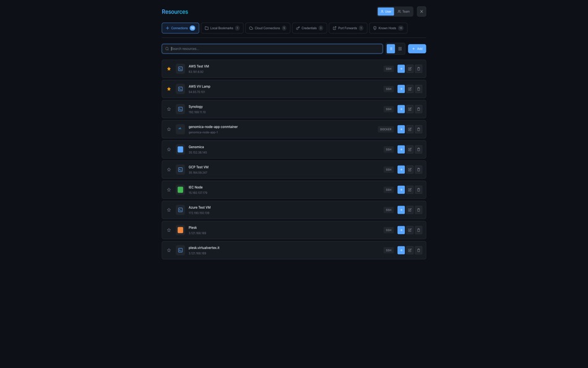Image resolution: width=588 pixels, height=368 pixels.
Task: Click the Add button
Action: point(417,48)
